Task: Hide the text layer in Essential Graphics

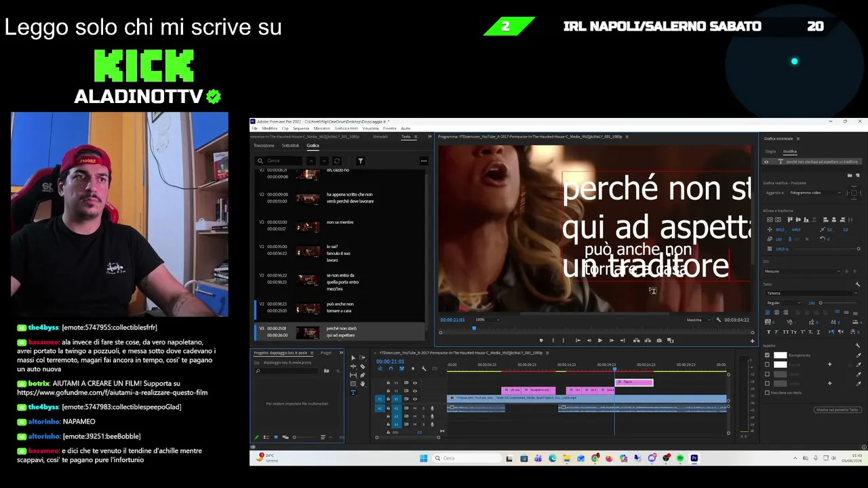Action: (767, 162)
